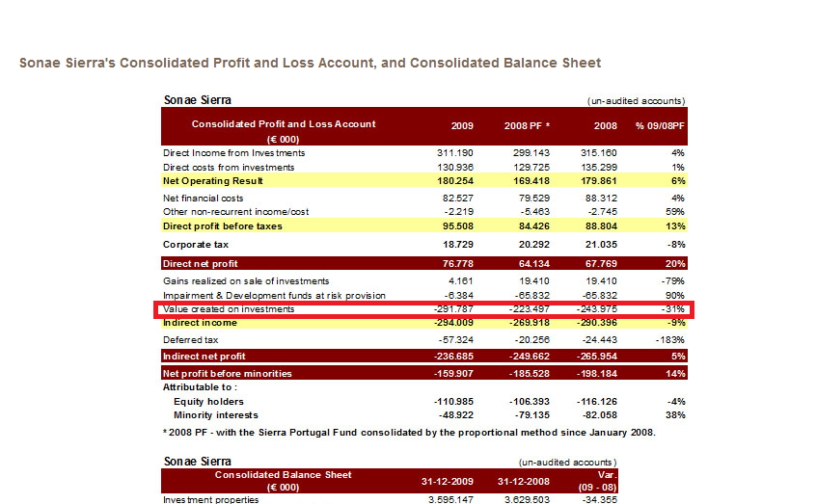This screenshot has height=504, width=817.
Task: Click the 'Attributable to :' label
Action: coord(200,386)
